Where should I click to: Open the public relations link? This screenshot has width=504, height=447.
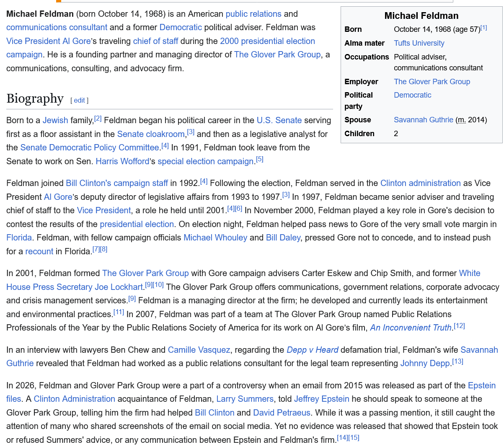(253, 14)
